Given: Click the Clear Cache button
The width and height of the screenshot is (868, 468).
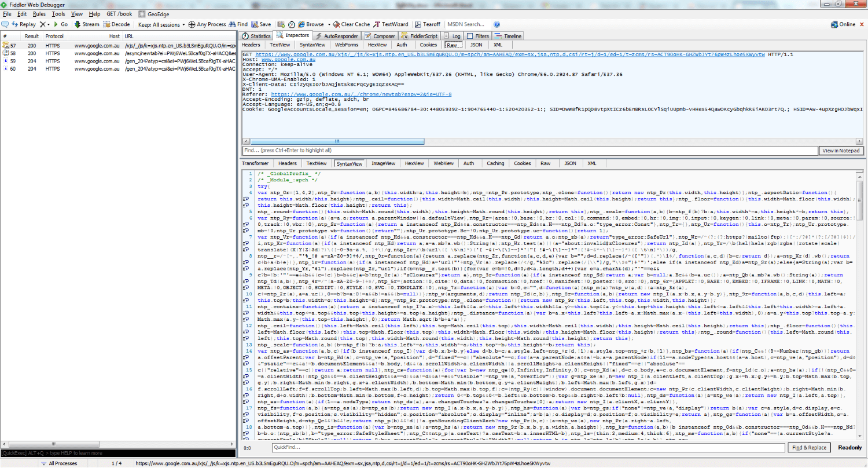Looking at the screenshot, I should (x=352, y=24).
